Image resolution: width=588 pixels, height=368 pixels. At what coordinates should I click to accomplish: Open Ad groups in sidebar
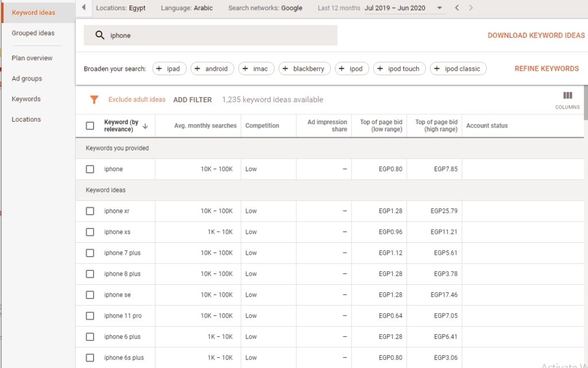point(26,79)
